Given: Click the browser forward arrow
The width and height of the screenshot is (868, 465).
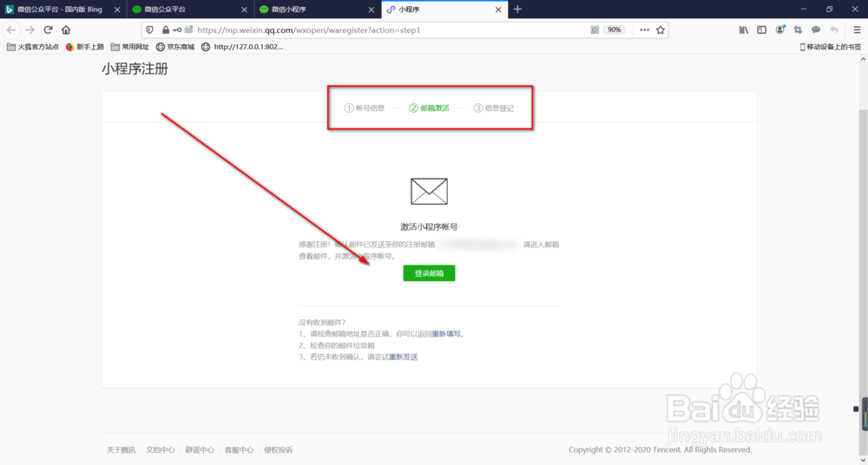Looking at the screenshot, I should pyautogui.click(x=30, y=29).
